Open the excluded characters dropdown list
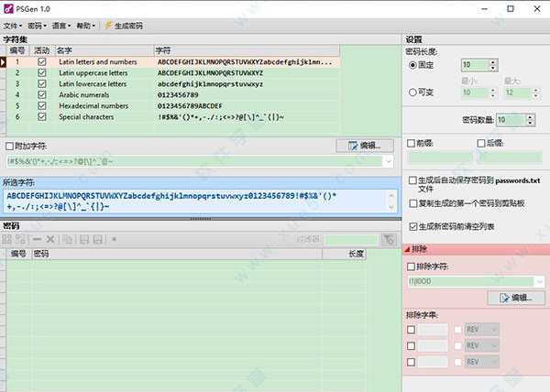The height and width of the screenshot is (392, 550). [x=538, y=281]
